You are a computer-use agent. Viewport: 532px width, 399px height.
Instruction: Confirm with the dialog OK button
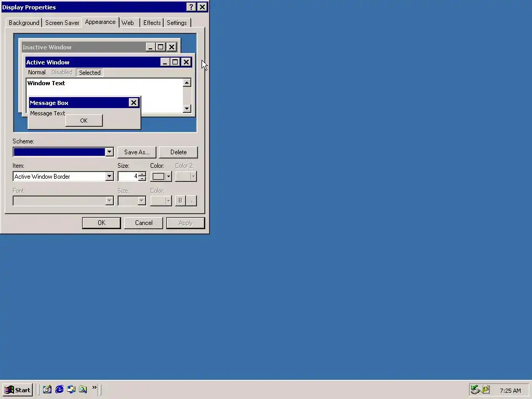pos(101,223)
